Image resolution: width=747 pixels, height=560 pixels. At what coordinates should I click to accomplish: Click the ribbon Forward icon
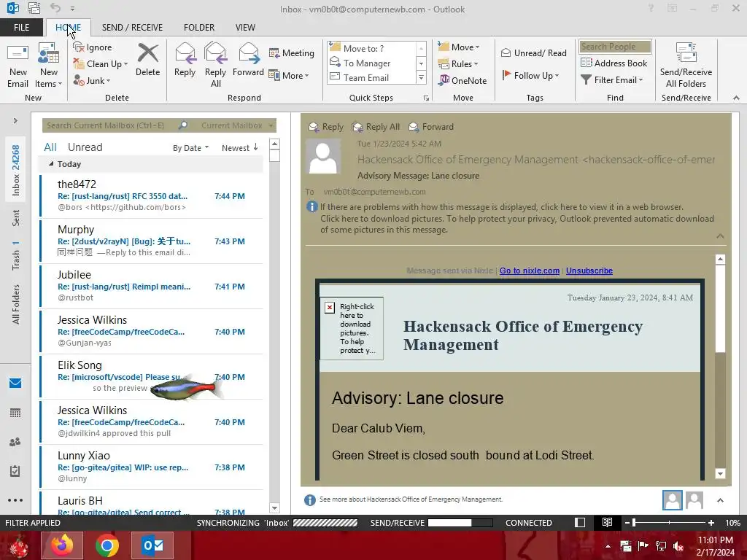[248, 60]
